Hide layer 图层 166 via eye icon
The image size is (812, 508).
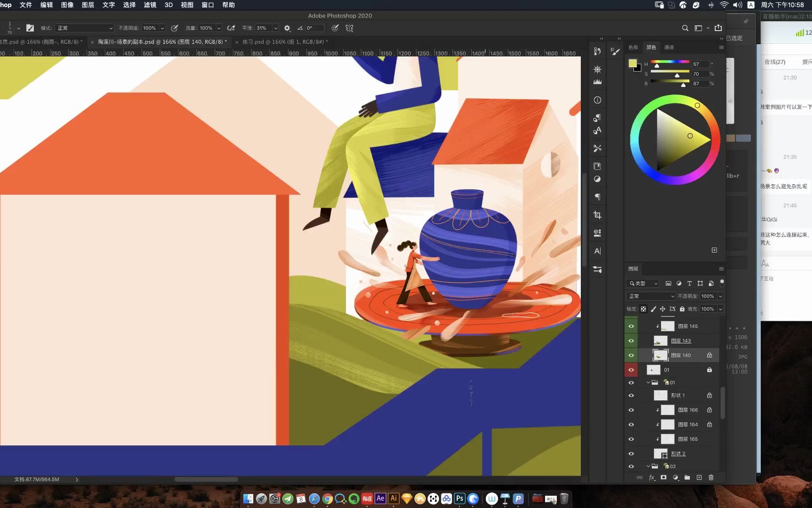coord(631,410)
